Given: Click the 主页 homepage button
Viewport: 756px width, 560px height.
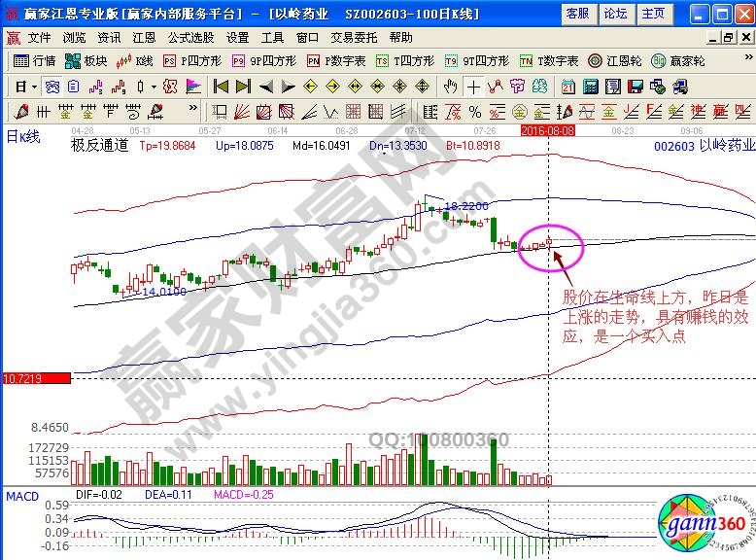Looking at the screenshot, I should click(x=654, y=14).
